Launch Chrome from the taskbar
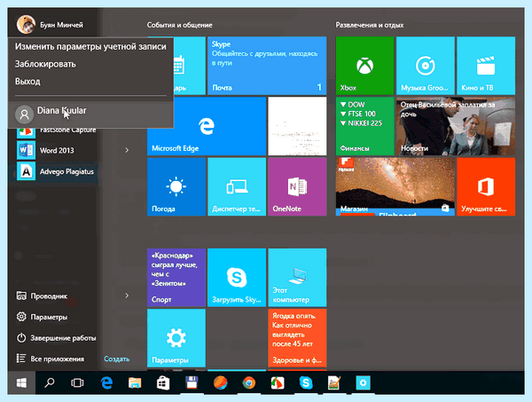 248,383
